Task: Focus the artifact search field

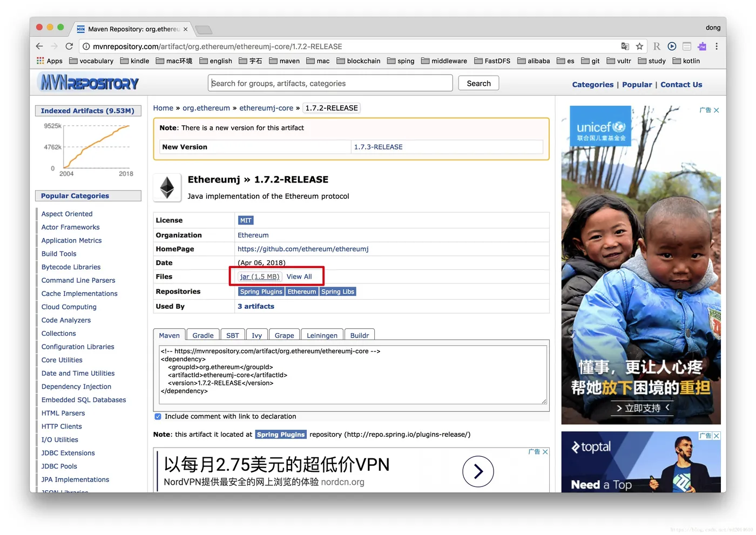Action: coord(330,83)
